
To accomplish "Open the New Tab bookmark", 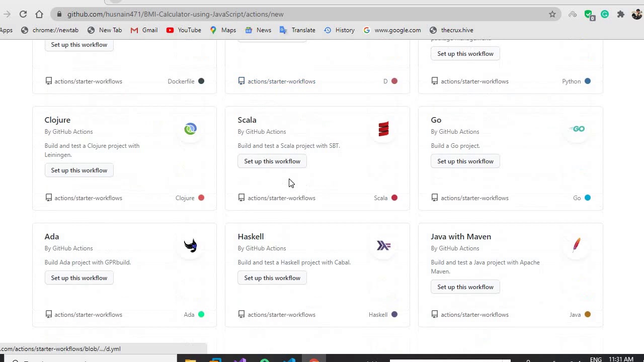I will (105, 30).
